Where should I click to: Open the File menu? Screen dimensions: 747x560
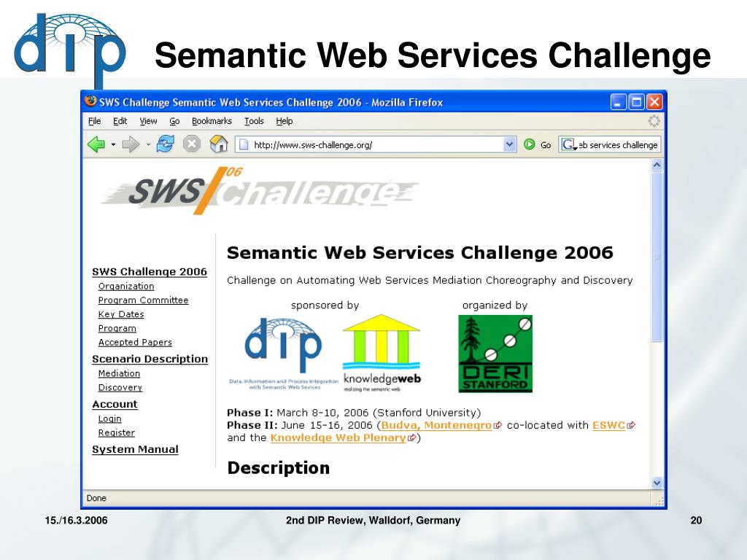94,121
